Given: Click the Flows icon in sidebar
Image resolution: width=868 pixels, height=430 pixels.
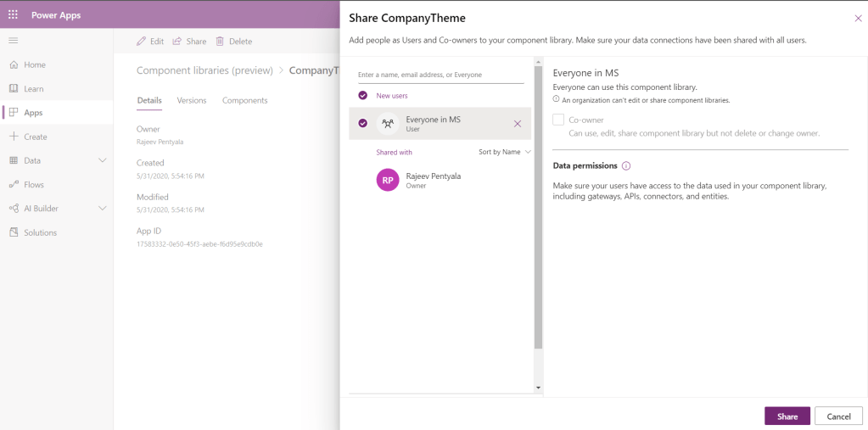Looking at the screenshot, I should [14, 185].
